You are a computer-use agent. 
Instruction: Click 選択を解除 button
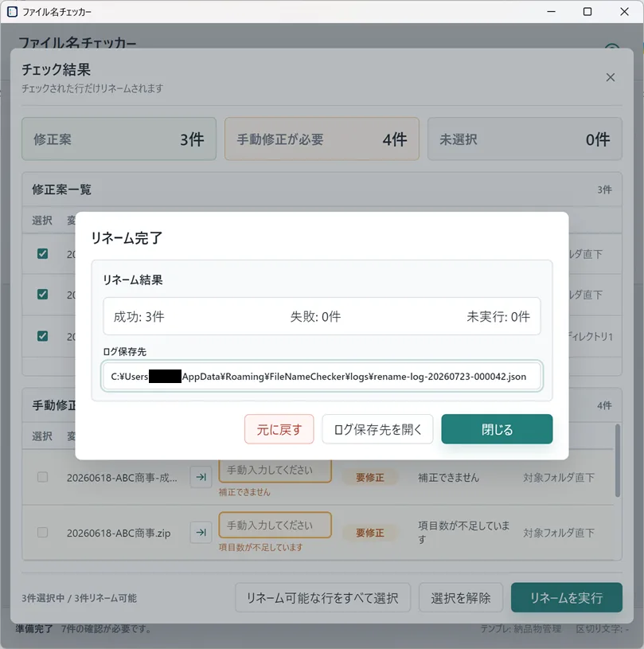point(461,597)
